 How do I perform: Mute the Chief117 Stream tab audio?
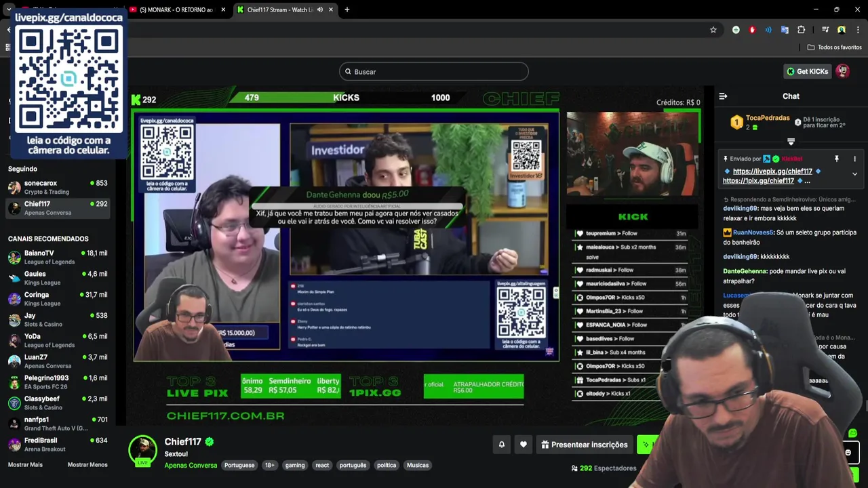[x=319, y=9]
